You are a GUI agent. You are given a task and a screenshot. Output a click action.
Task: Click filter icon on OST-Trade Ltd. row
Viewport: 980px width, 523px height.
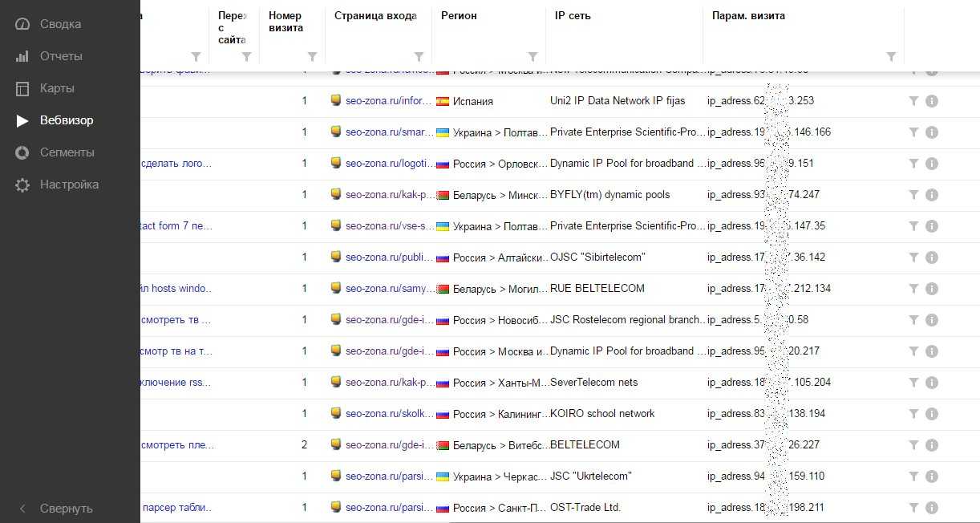[913, 508]
